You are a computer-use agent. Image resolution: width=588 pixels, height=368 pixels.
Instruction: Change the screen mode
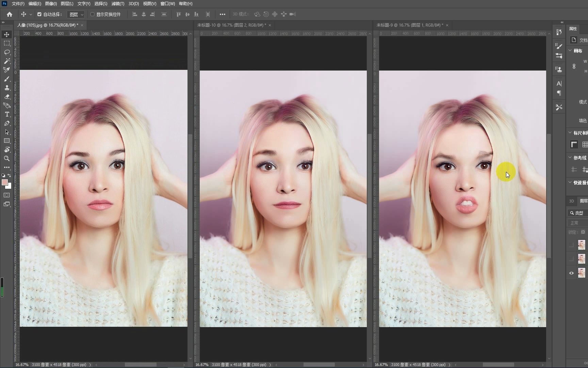click(x=6, y=204)
